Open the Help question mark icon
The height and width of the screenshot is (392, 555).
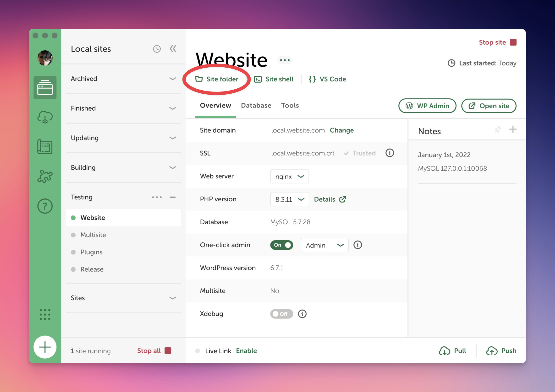point(45,206)
